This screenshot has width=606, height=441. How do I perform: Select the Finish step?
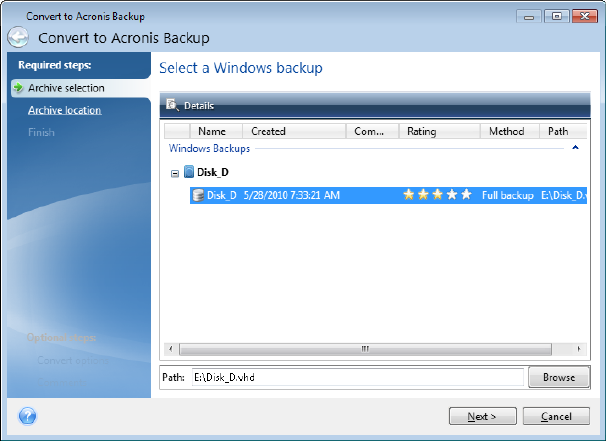point(41,132)
